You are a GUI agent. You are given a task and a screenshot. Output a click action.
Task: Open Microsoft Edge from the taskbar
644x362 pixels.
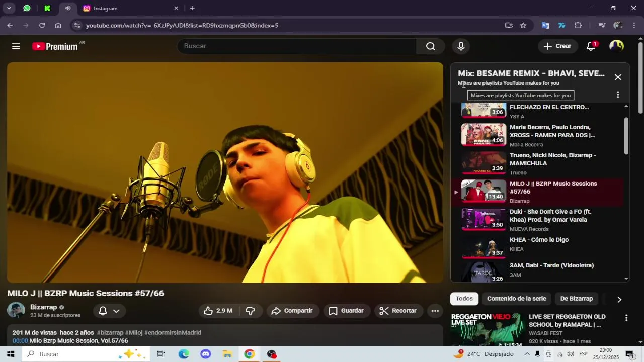pos(184,354)
